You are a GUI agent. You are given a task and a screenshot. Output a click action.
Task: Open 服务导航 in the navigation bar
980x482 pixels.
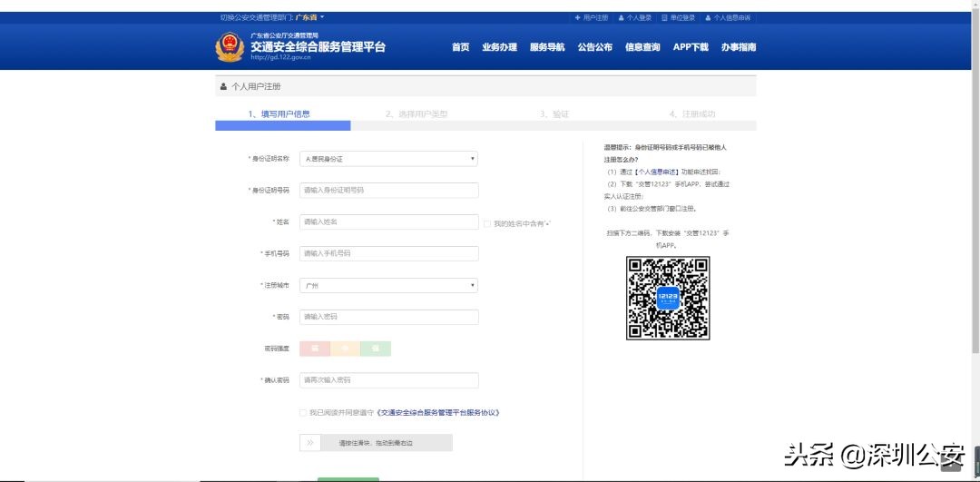point(547,47)
